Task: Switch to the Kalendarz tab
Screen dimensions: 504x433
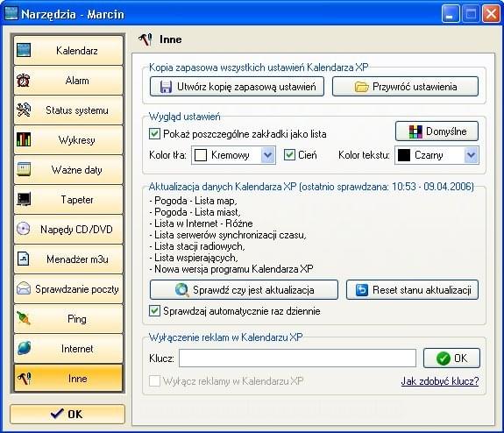Action: pos(68,51)
